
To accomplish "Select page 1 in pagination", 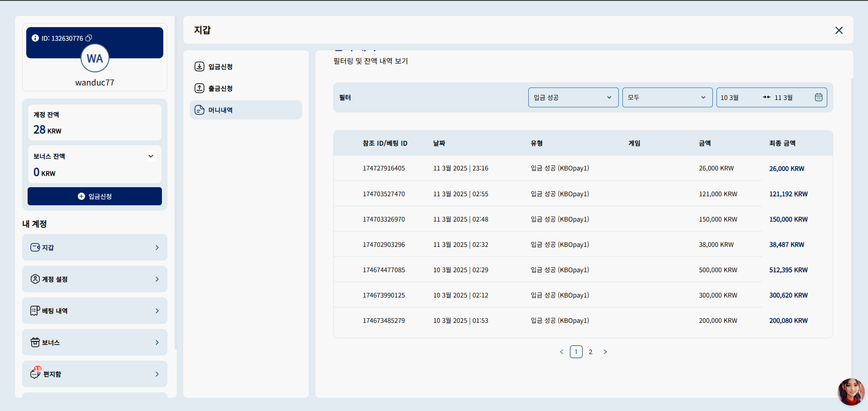I will point(576,352).
